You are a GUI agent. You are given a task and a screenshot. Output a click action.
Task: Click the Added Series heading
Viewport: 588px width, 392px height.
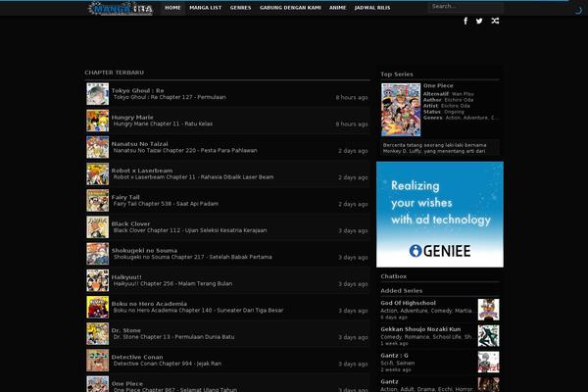401,290
